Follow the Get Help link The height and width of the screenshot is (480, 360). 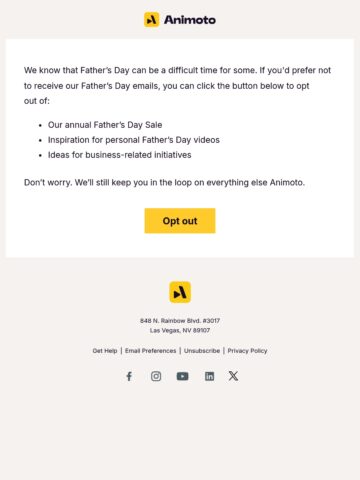click(x=105, y=351)
